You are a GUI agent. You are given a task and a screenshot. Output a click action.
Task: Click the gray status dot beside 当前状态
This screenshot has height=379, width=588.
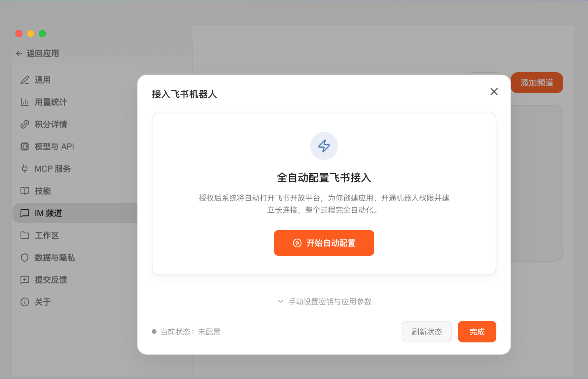(x=154, y=331)
